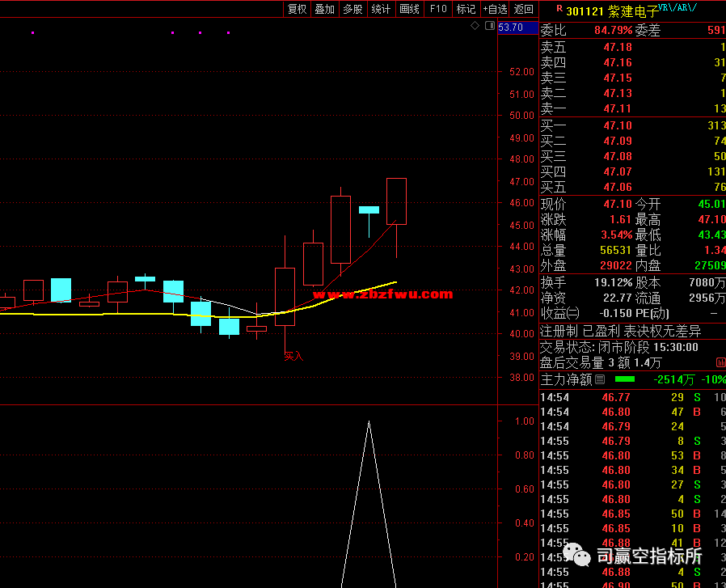726x588 pixels.
Task: Select the 买三 47.08 bid row
Action: click(632, 157)
